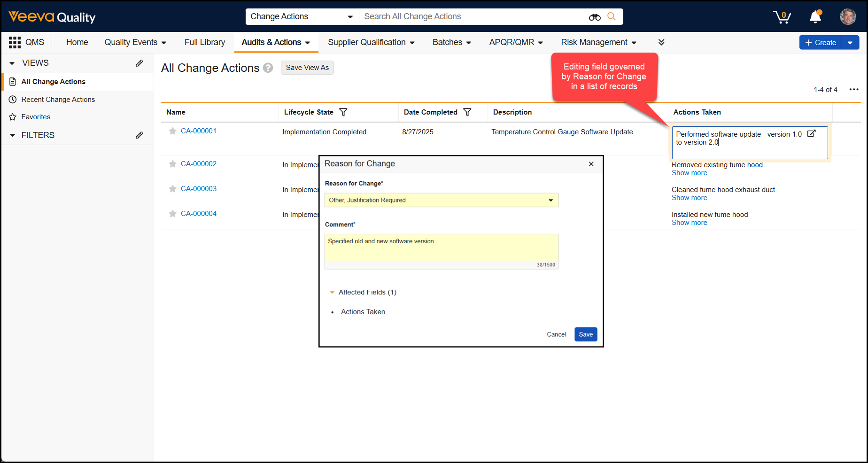Click the binoculars advanced search icon
868x463 pixels.
(x=595, y=17)
